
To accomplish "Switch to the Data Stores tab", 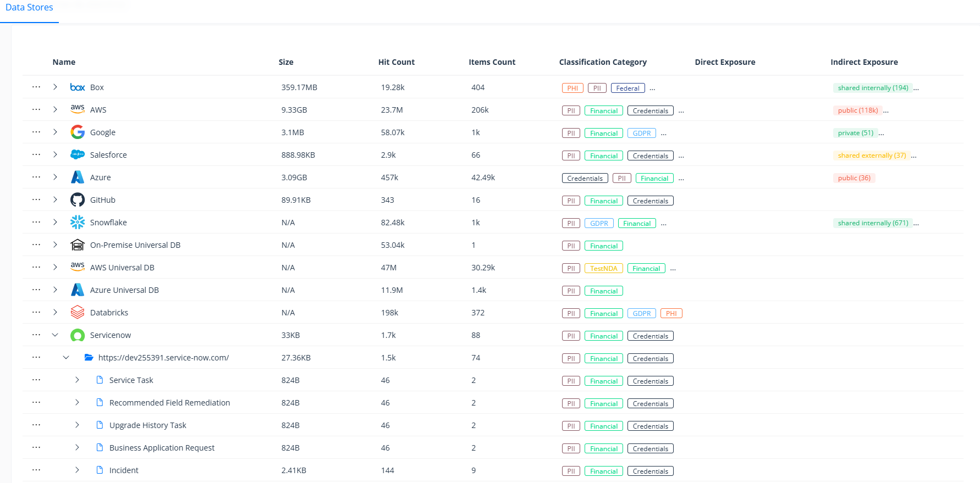I will click(29, 8).
